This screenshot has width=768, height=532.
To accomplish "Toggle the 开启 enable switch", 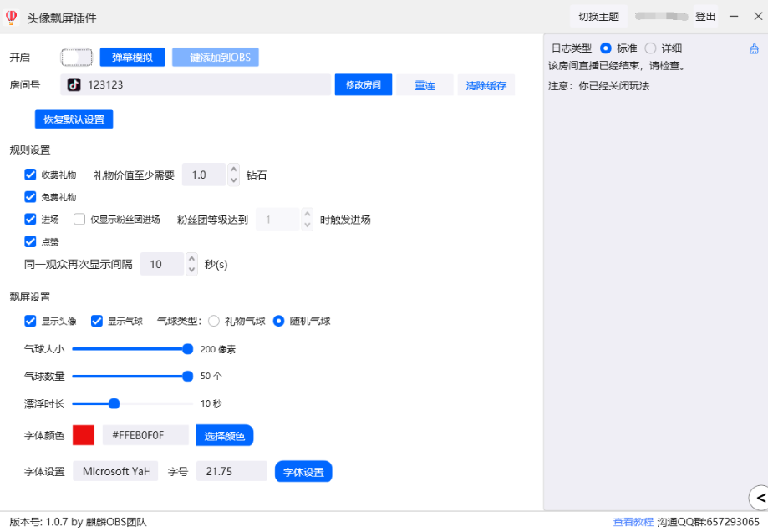I will pos(76,58).
